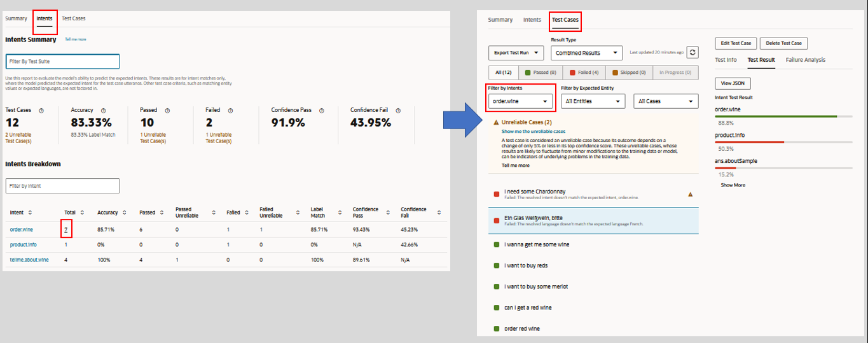
Task: Click help icon next to Accuracy metric
Action: [x=104, y=110]
